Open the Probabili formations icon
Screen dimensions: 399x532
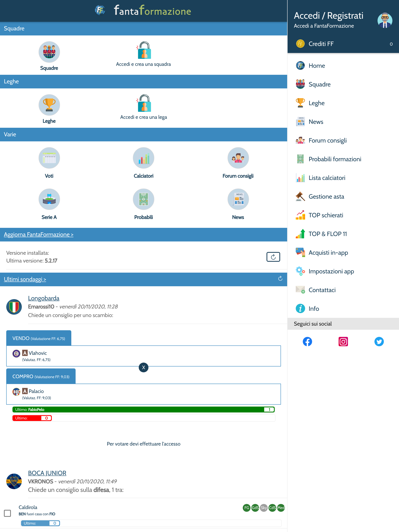pyautogui.click(x=143, y=199)
